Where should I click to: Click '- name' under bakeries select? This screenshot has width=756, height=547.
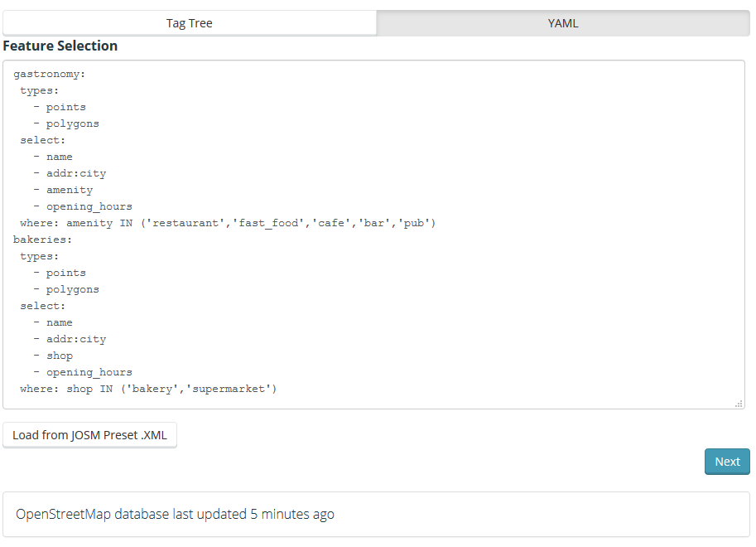pyautogui.click(x=54, y=322)
